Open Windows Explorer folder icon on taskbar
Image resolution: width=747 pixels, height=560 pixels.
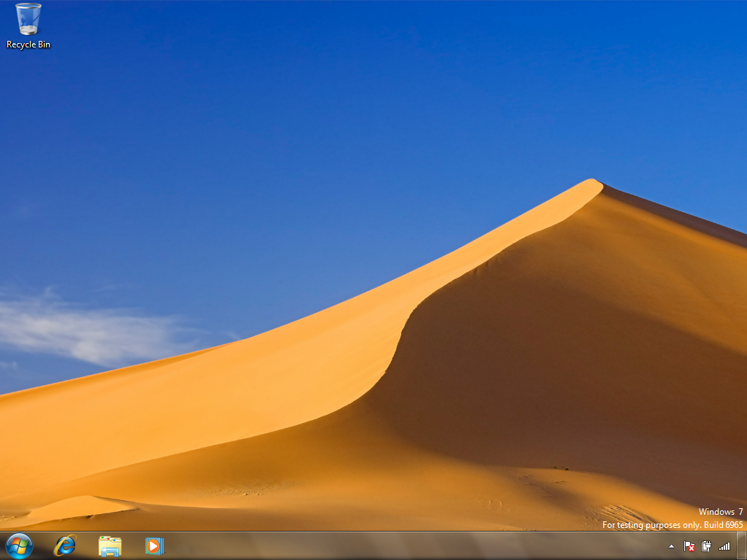110,546
